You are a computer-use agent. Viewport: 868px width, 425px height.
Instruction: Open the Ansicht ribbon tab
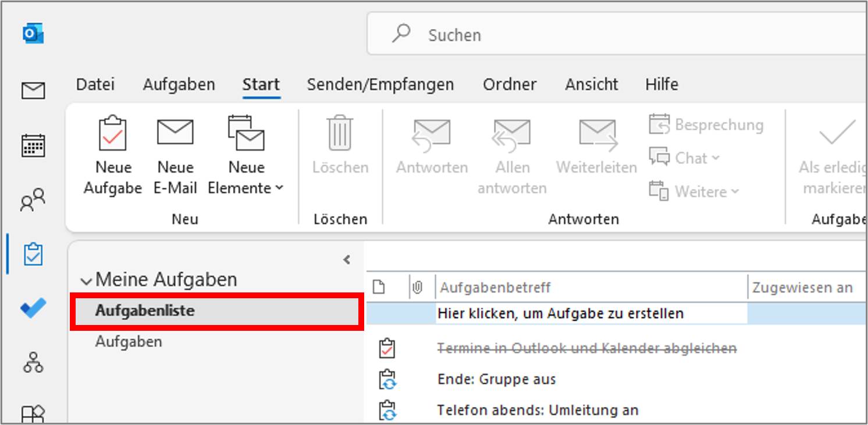(x=591, y=84)
